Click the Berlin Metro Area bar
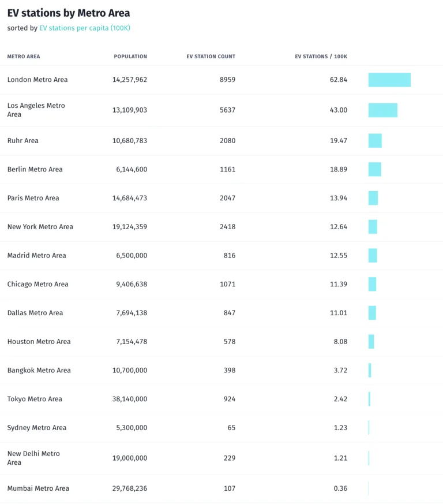This screenshot has height=504, width=443. (375, 169)
